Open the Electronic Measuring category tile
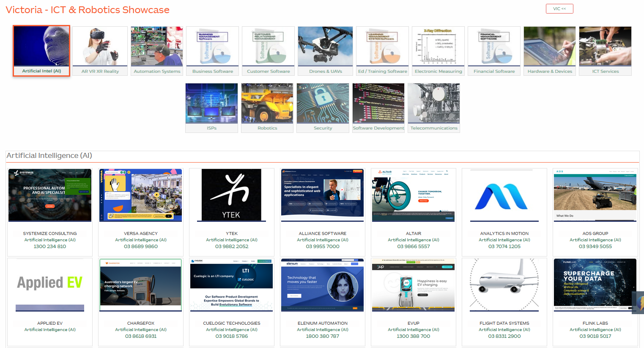644x348 pixels. tap(438, 50)
